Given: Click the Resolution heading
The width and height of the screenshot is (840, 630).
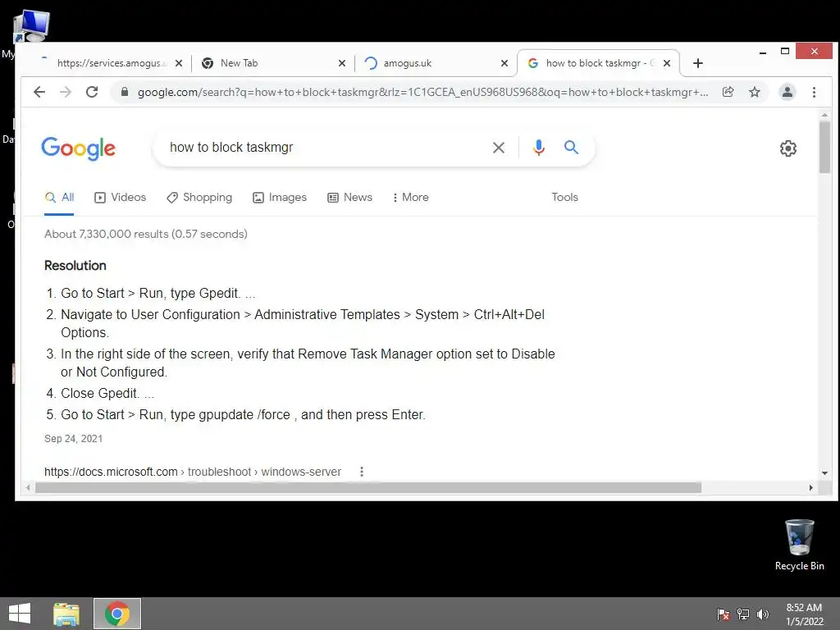Looking at the screenshot, I should [75, 265].
